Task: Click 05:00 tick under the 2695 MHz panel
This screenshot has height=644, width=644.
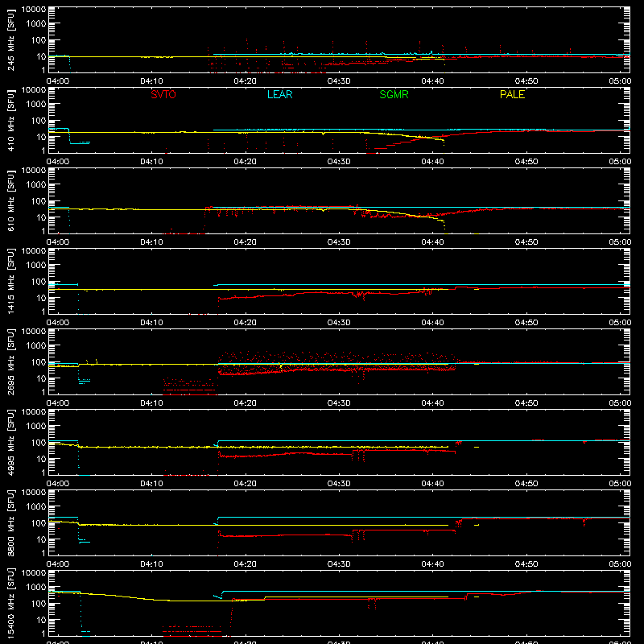Action: [620, 403]
